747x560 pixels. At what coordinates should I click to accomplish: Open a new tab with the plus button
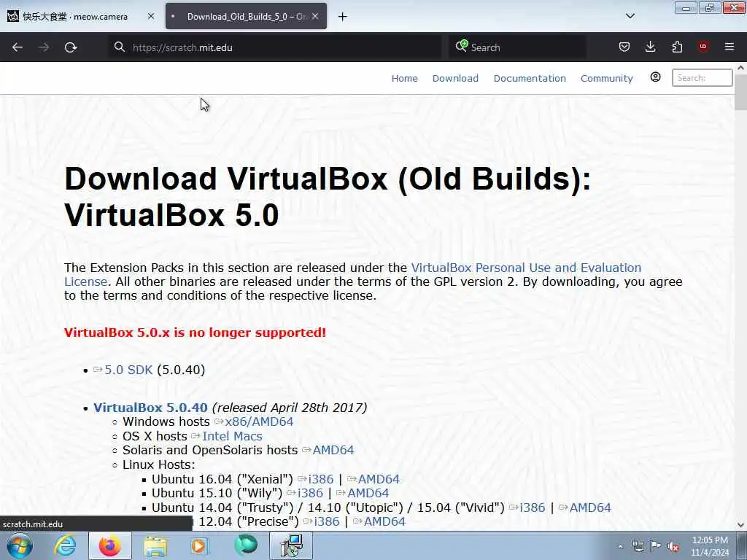click(343, 17)
